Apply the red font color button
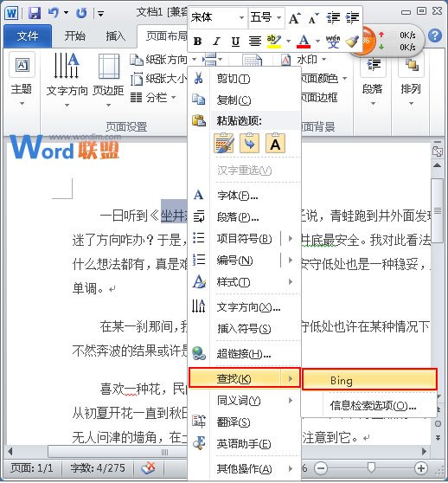448x483 pixels. click(x=304, y=42)
